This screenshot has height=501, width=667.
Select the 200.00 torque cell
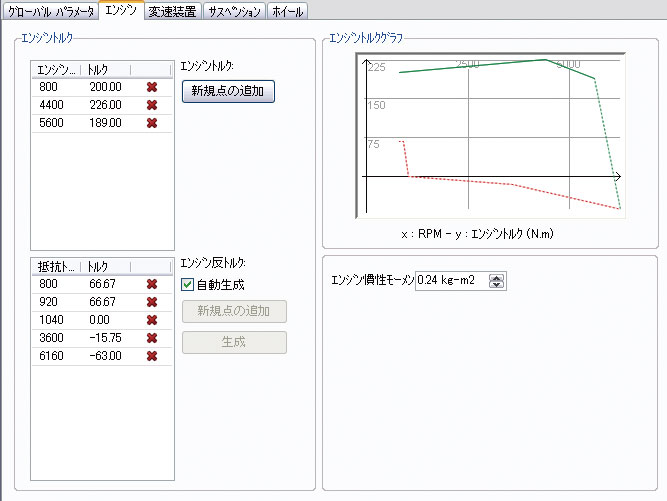(x=105, y=87)
